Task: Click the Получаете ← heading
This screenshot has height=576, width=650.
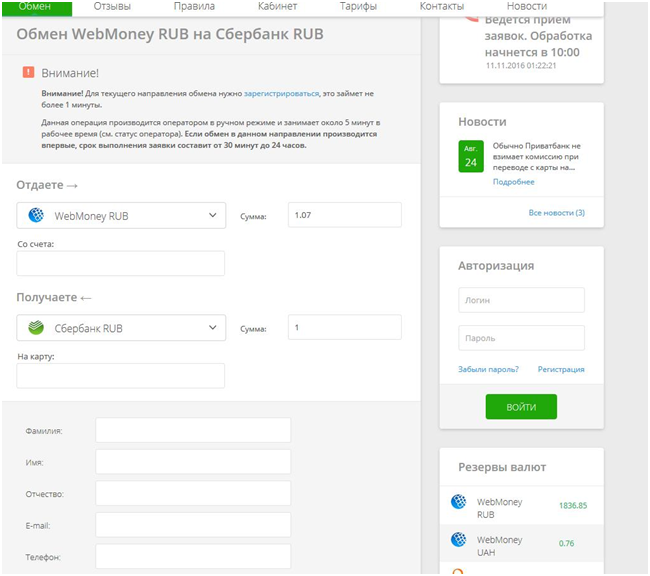Action: pyautogui.click(x=54, y=297)
